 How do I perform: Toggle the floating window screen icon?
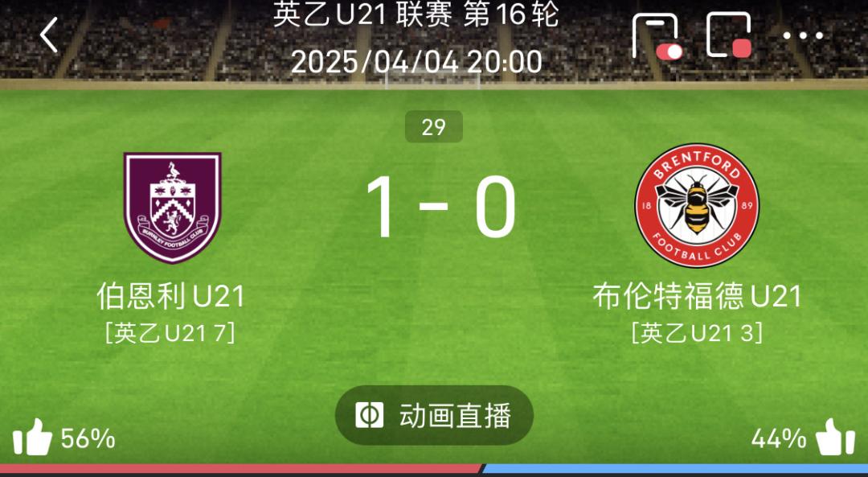(729, 35)
